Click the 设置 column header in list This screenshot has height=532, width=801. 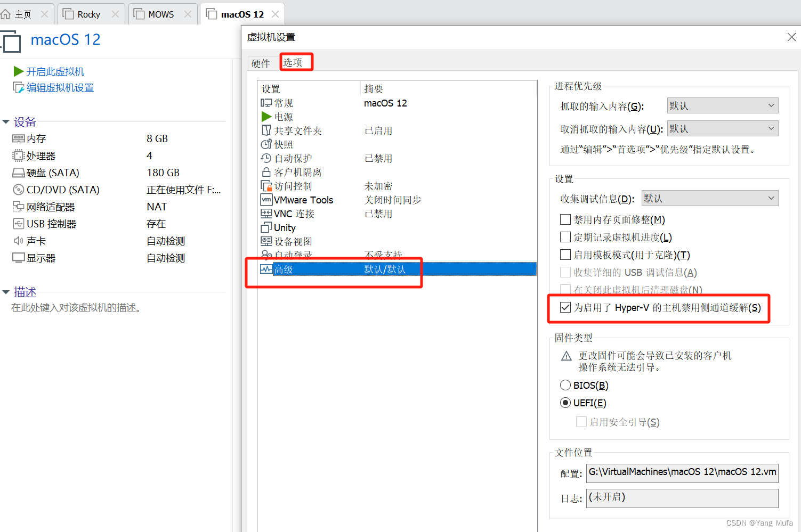pos(271,89)
